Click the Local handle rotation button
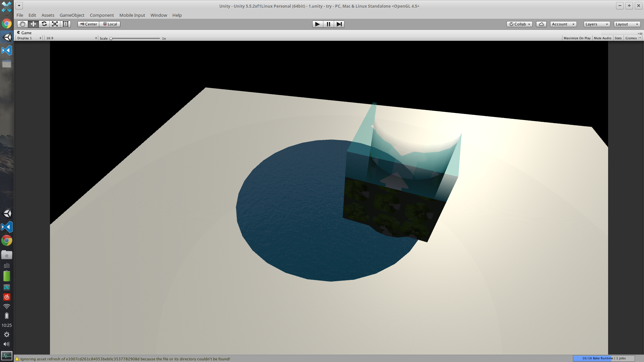The height and width of the screenshot is (362, 644). point(110,24)
